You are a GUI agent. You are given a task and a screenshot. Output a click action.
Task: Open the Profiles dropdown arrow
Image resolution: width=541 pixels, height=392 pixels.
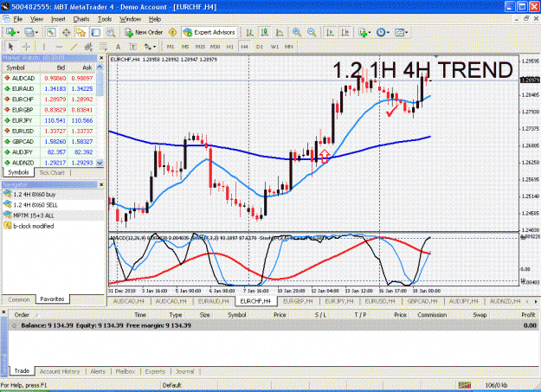coord(36,33)
